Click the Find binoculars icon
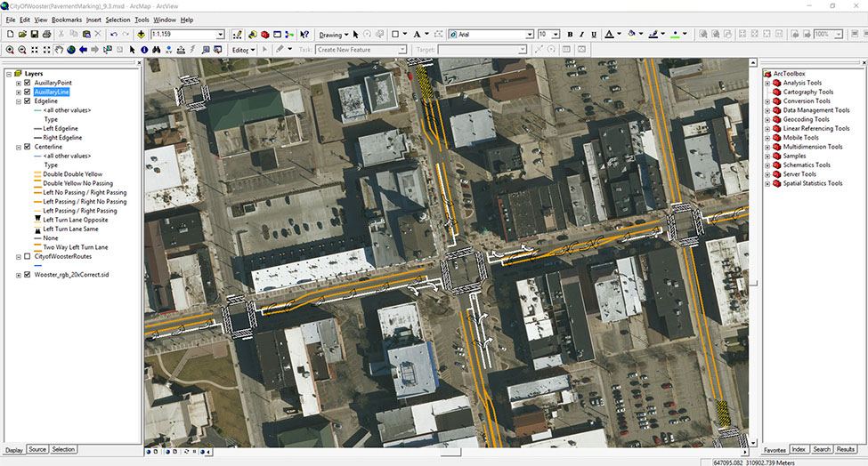Screen dimensions: 868x466 click(x=157, y=50)
